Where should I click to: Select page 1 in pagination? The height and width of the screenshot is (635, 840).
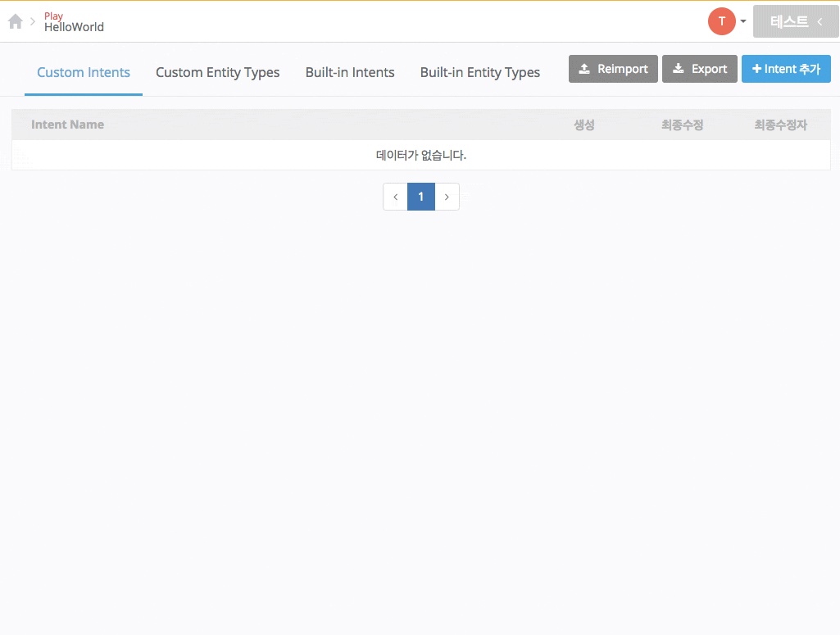(x=421, y=197)
